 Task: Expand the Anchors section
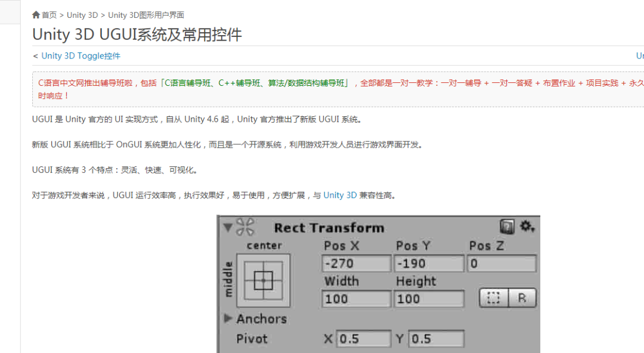(228, 318)
